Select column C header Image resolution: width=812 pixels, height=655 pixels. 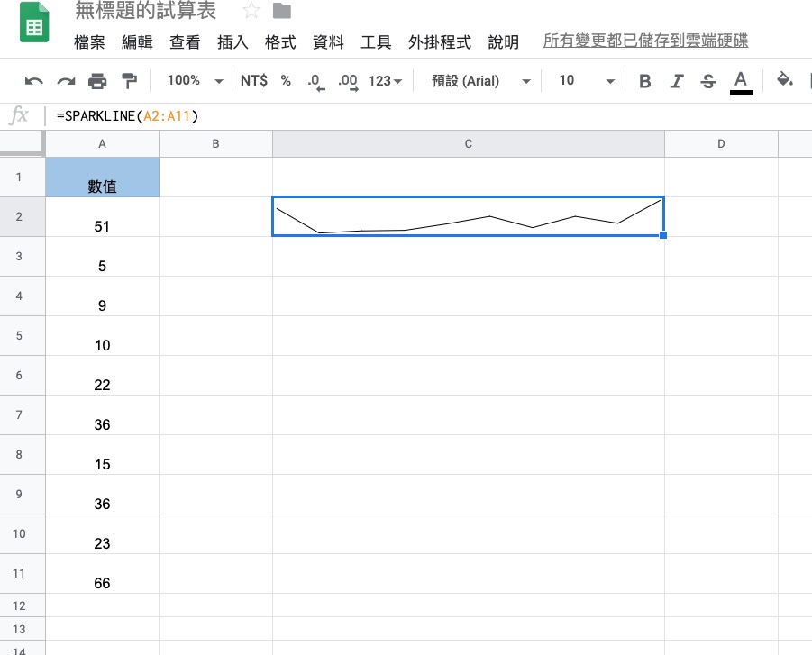468,144
